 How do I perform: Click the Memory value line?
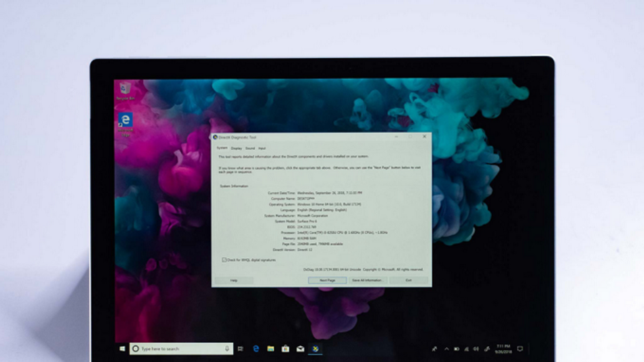tap(307, 239)
